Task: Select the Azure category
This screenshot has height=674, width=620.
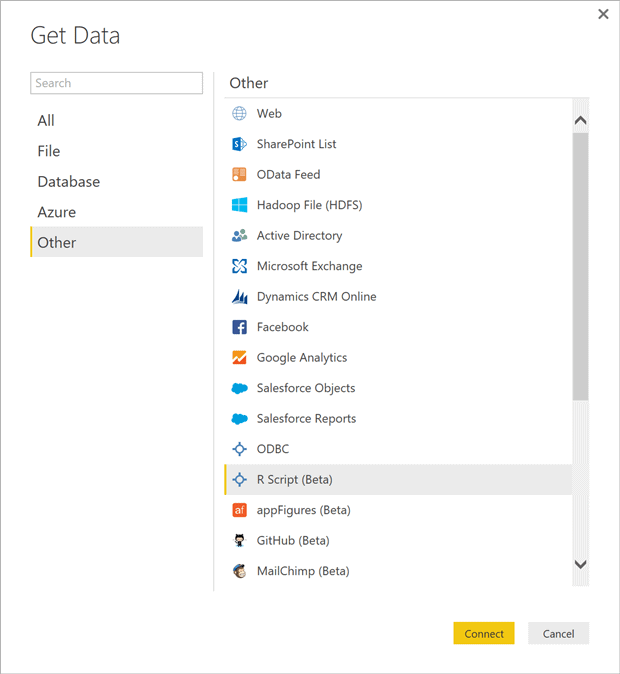Action: (117, 212)
